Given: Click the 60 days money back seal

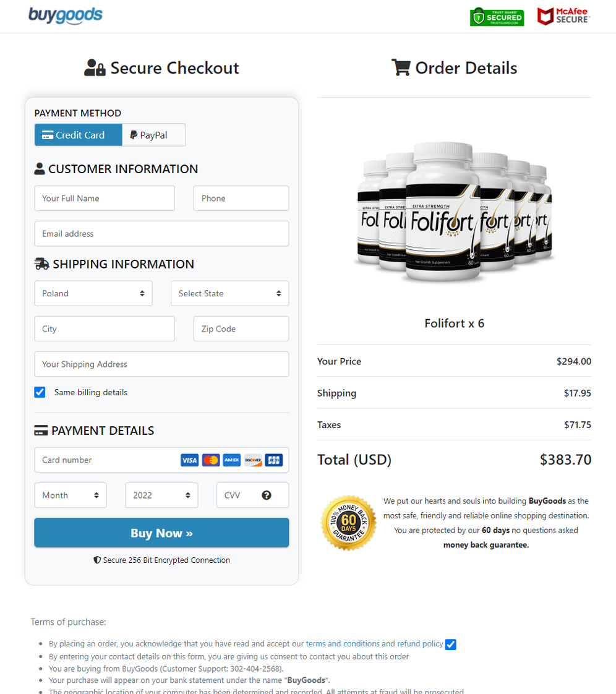Looking at the screenshot, I should (348, 523).
